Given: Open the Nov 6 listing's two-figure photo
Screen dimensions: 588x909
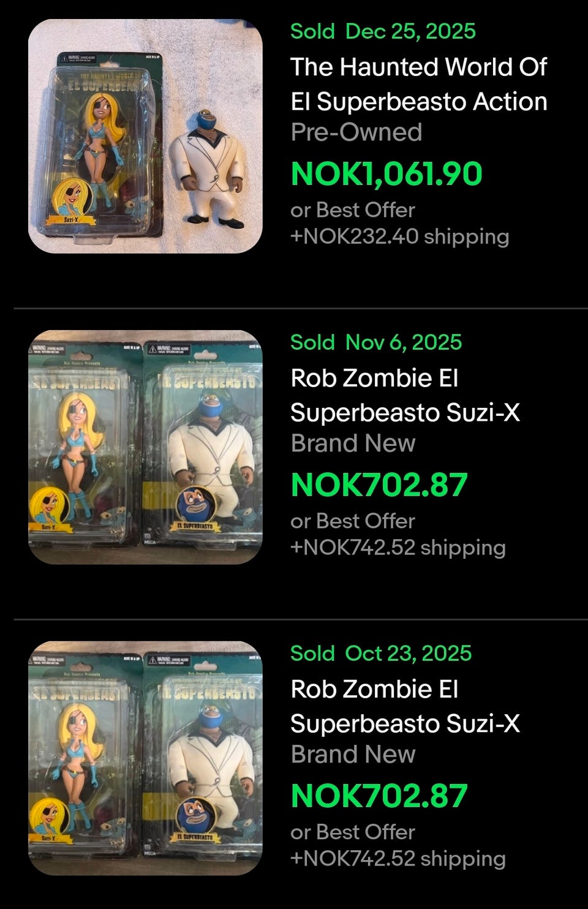Looking at the screenshot, I should coord(145,447).
